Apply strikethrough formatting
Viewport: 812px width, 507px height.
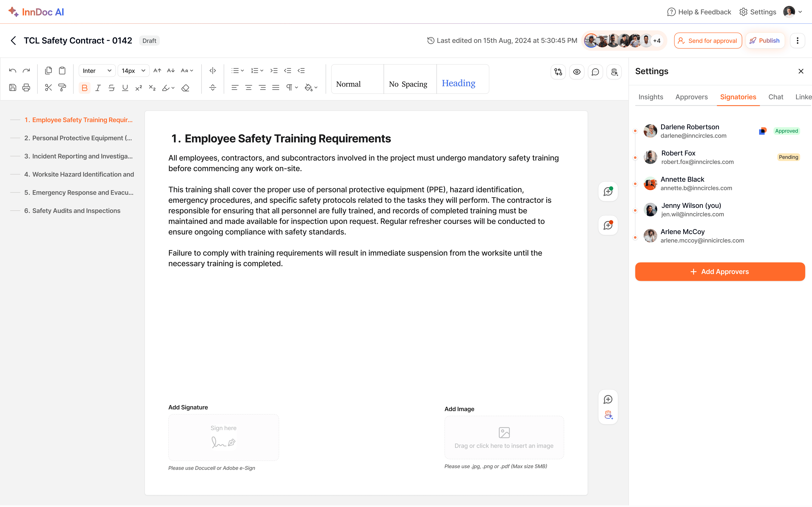point(111,88)
